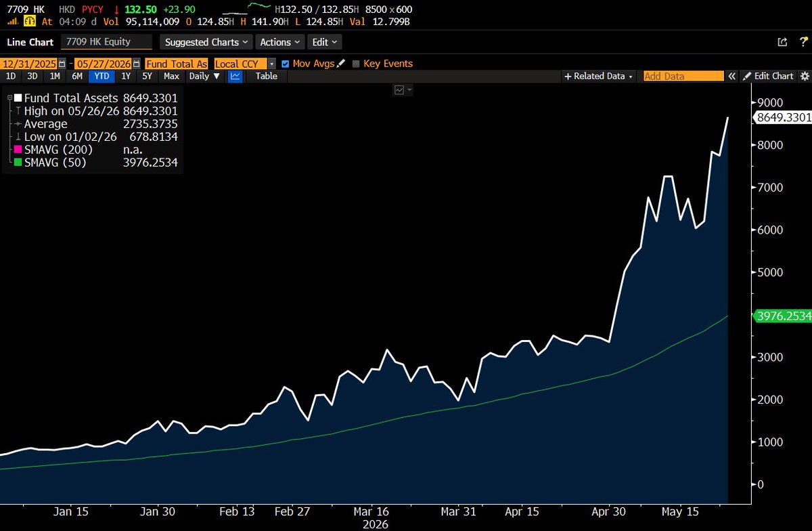Viewport: 812px width, 531px height.
Task: Open the Related Data dropdown
Action: pos(599,76)
